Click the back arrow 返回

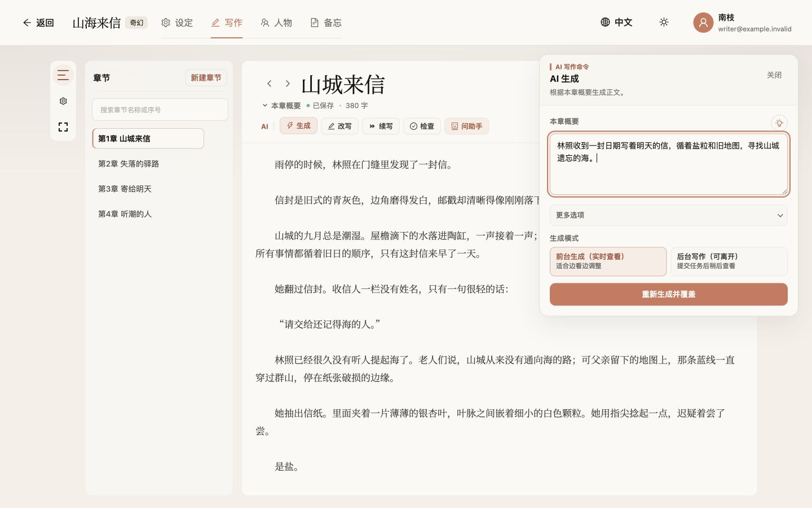[38, 23]
